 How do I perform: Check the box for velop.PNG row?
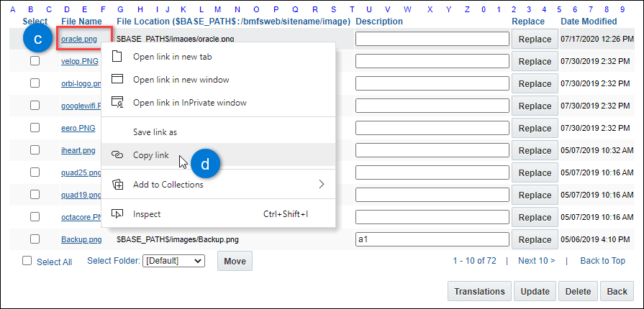point(35,61)
